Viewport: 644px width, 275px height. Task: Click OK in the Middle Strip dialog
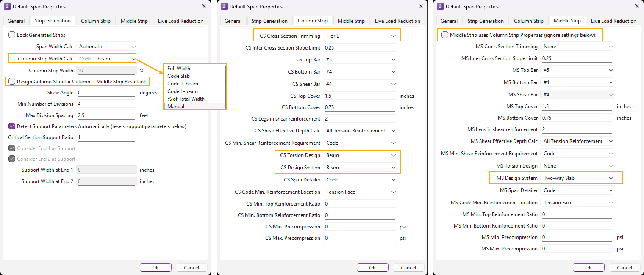click(x=588, y=267)
